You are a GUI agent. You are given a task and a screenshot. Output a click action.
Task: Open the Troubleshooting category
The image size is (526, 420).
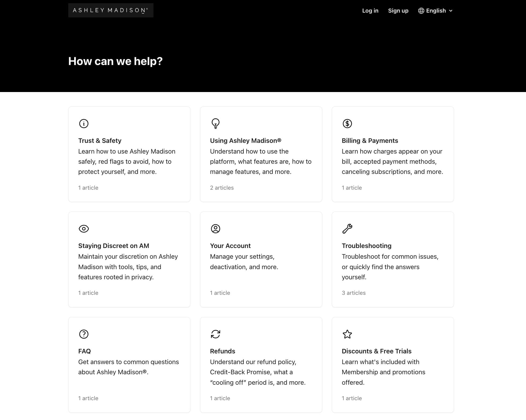click(x=393, y=259)
